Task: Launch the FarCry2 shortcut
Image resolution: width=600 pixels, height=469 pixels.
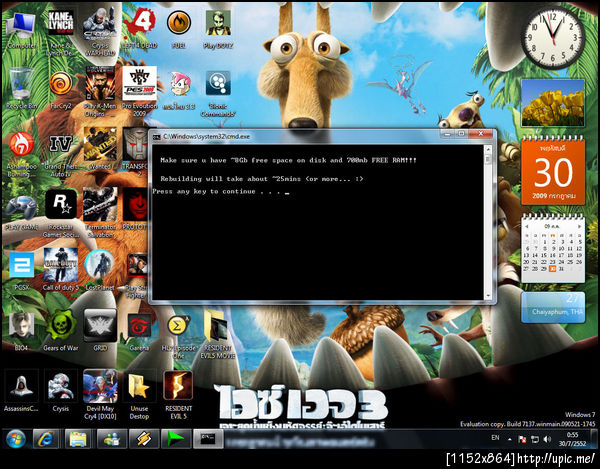Action: click(60, 89)
